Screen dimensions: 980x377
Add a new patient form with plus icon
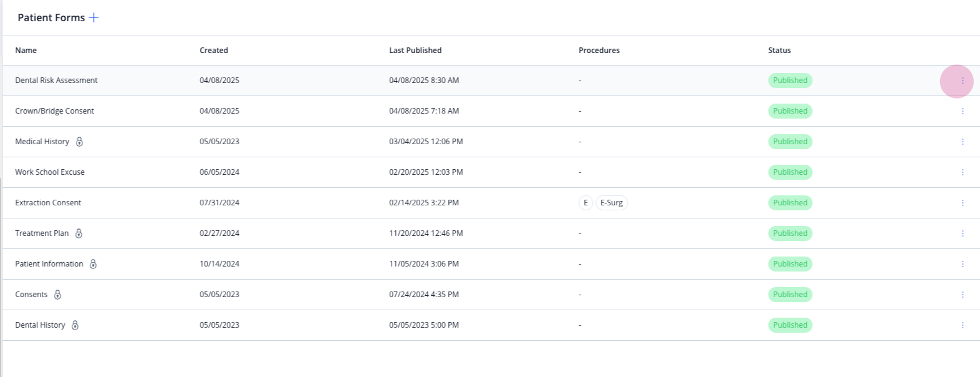[94, 17]
